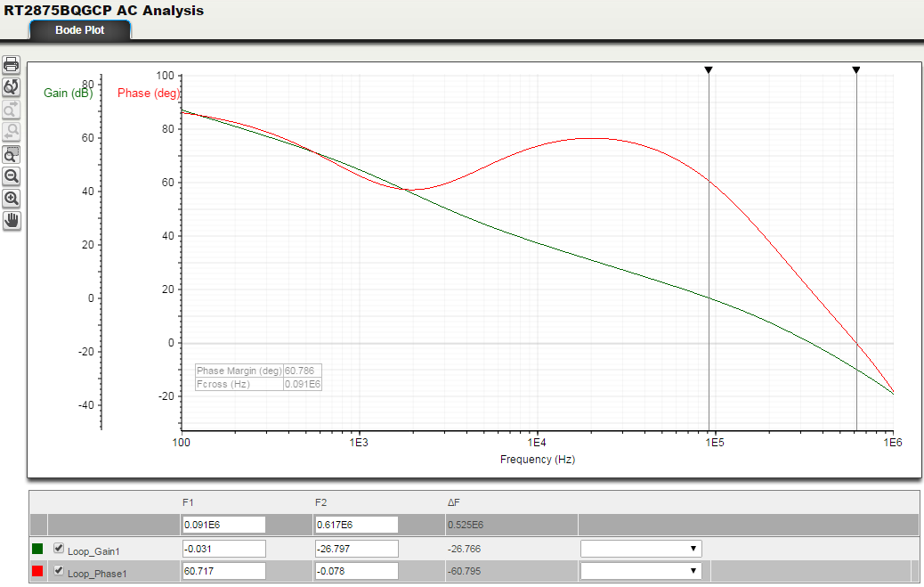Click the green Loop_Gain1 color swatch
This screenshot has height=587, width=924.
click(39, 548)
